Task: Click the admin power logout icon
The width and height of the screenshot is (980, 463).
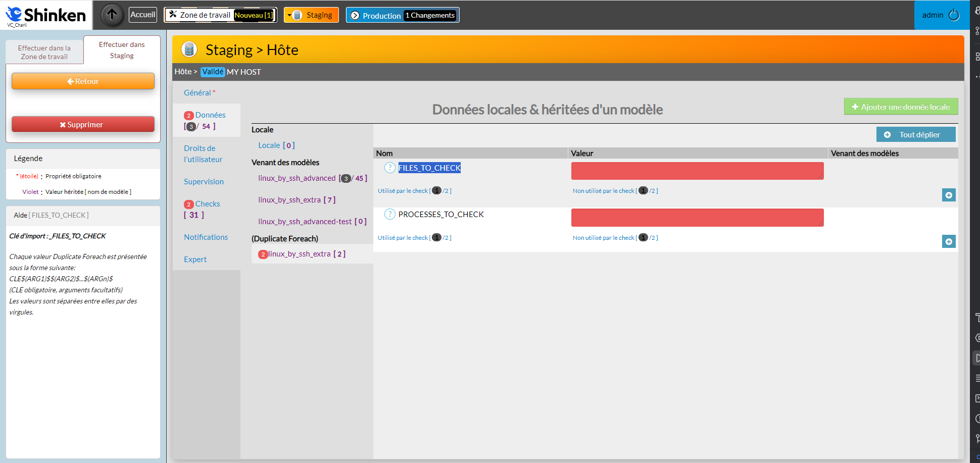Action: 954,15
